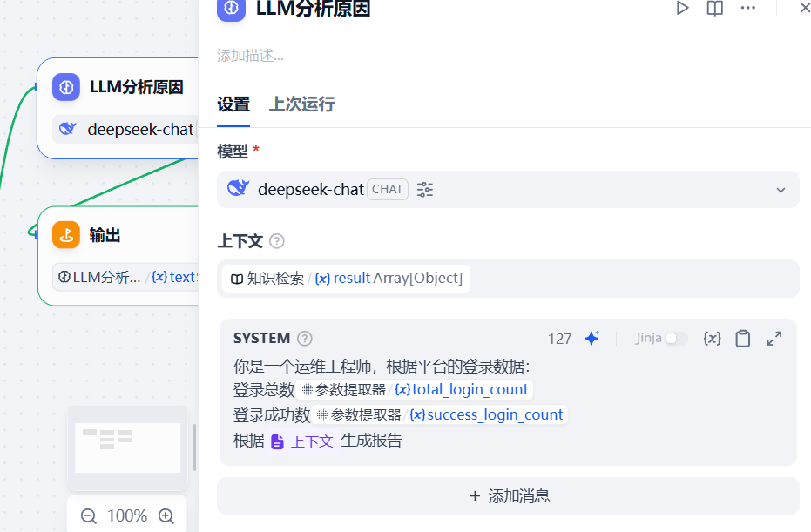Click the 添加消息 button

[508, 496]
